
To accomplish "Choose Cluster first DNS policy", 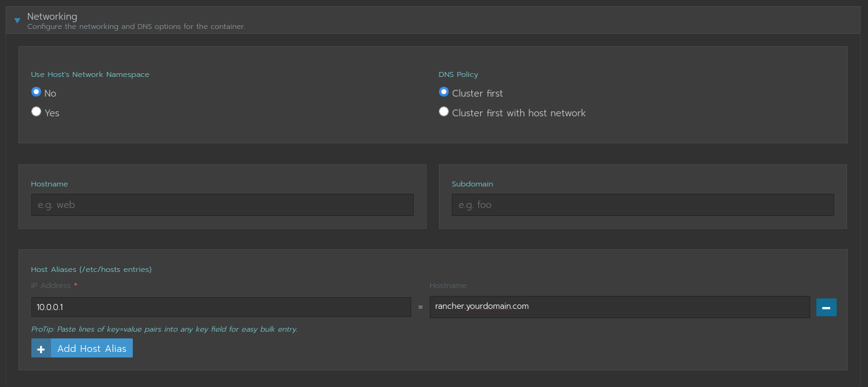I will 444,92.
